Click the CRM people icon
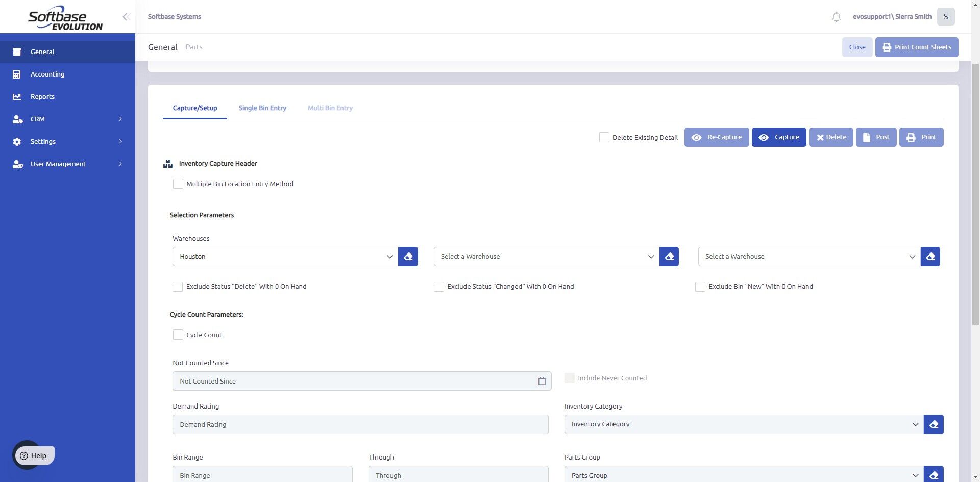Viewport: 980px width, 482px height. 17,119
